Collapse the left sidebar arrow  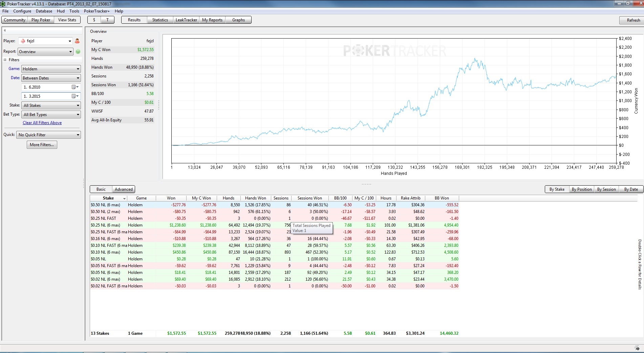coord(5,30)
